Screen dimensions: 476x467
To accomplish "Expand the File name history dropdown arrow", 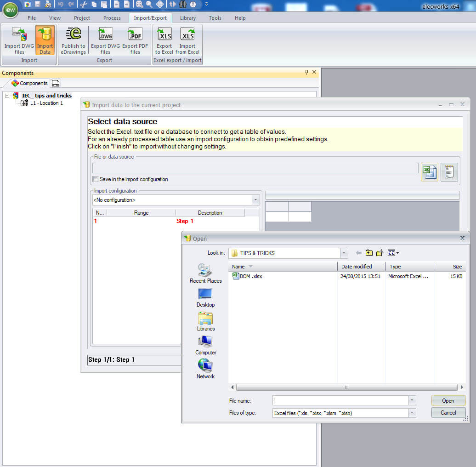I will pos(412,400).
